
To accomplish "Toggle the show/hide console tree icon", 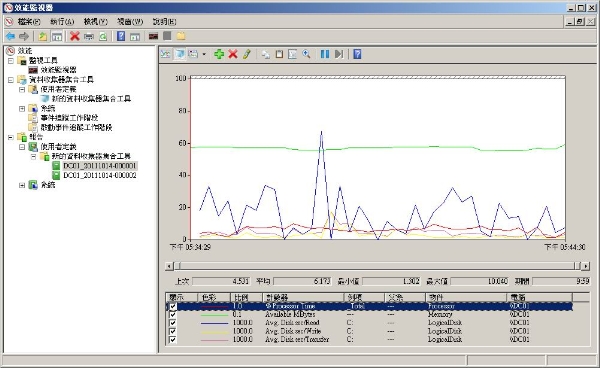I will [x=57, y=36].
